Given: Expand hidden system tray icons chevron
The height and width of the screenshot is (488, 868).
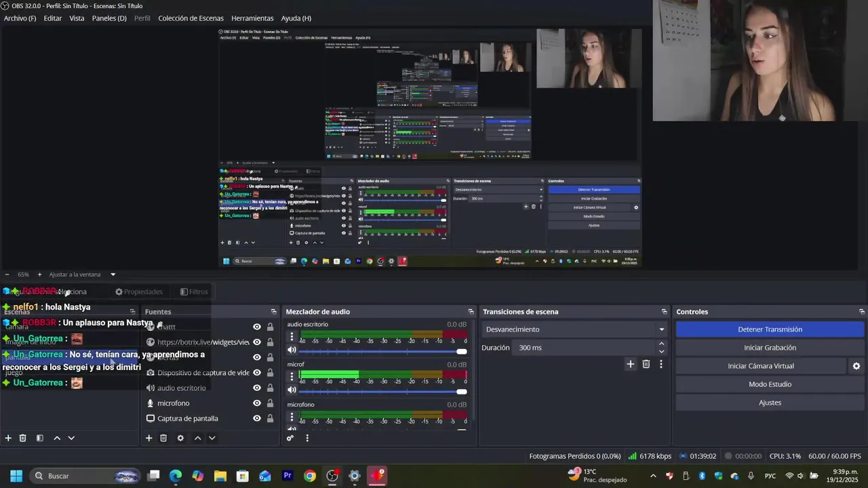Looking at the screenshot, I should point(653,476).
